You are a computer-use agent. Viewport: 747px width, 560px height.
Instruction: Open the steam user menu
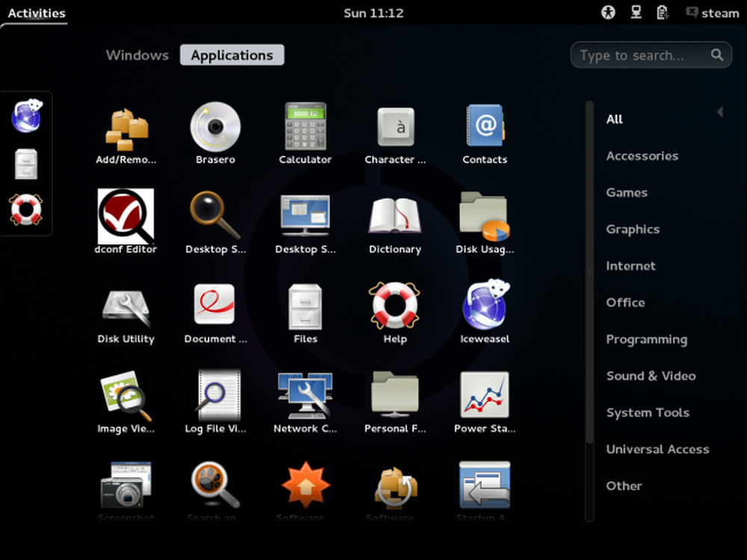coord(712,13)
